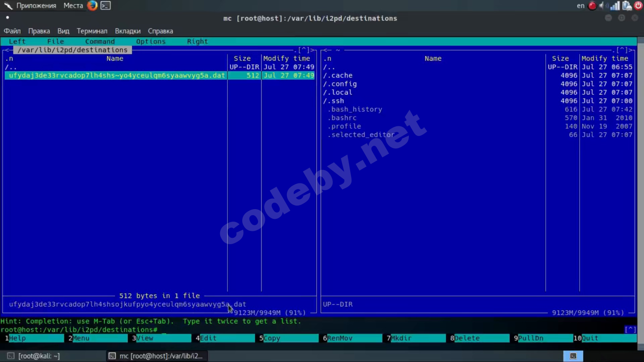
Task: Open command history [^] at prompt
Action: pos(630,330)
